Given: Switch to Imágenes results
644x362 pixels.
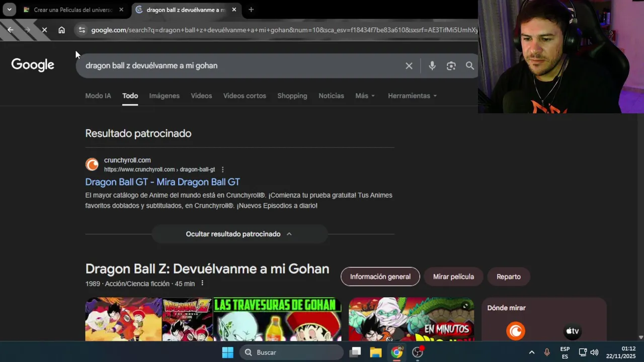Looking at the screenshot, I should (164, 96).
